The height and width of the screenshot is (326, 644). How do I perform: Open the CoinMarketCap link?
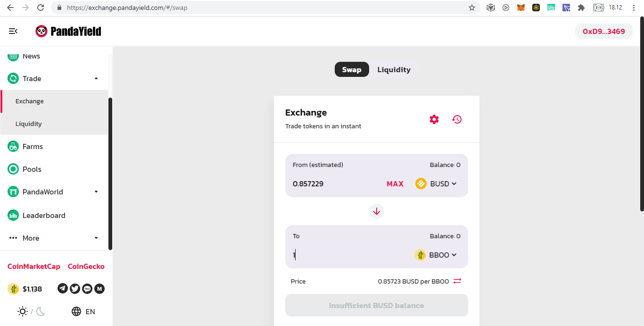click(34, 266)
